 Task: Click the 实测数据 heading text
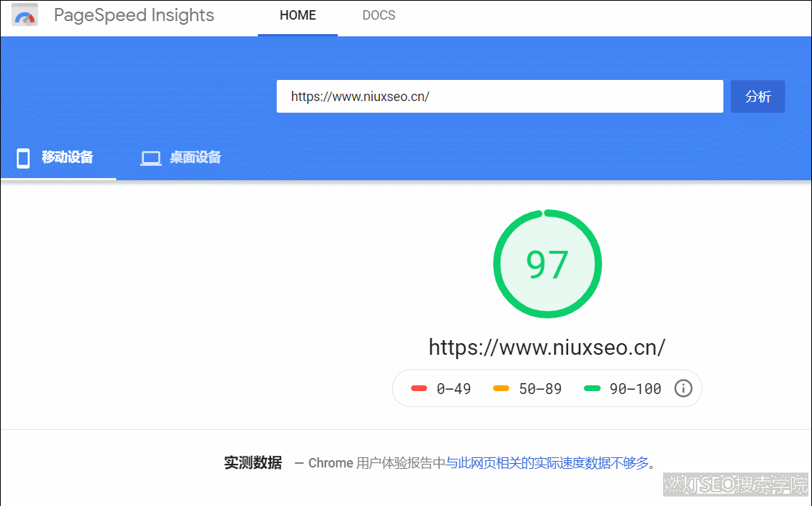pyautogui.click(x=253, y=462)
